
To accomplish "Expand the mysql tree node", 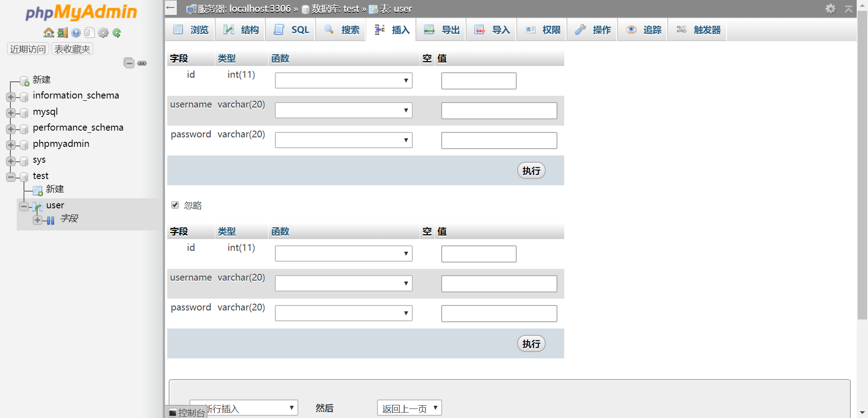I will tap(11, 113).
